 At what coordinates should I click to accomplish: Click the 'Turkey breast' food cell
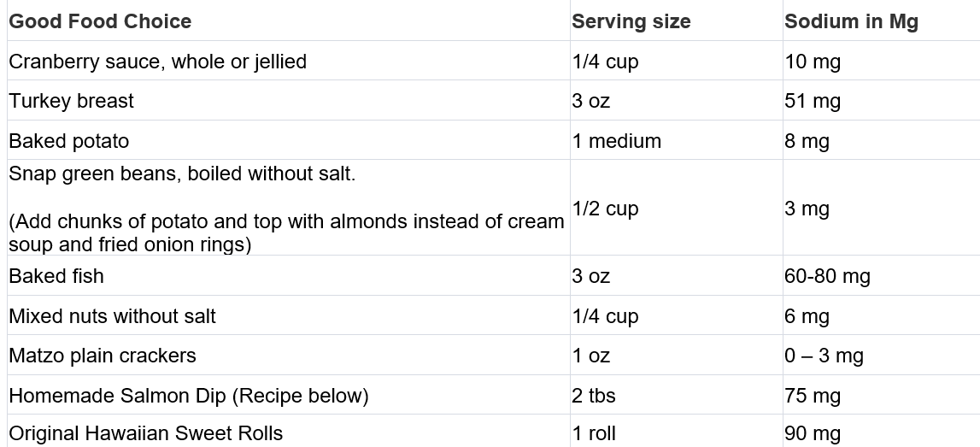[71, 101]
